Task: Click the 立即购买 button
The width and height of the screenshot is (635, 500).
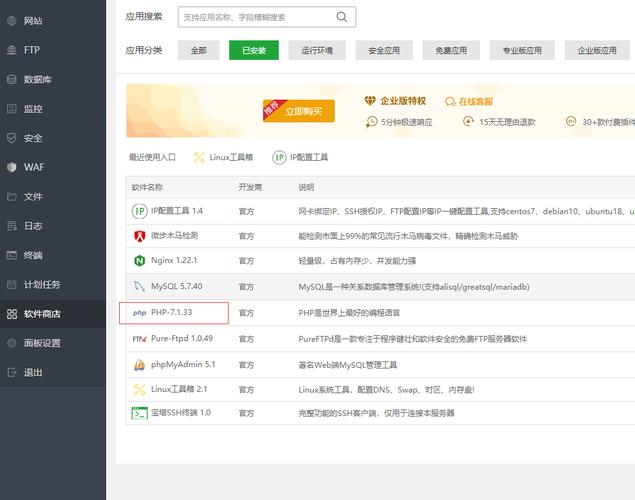Action: pyautogui.click(x=299, y=111)
